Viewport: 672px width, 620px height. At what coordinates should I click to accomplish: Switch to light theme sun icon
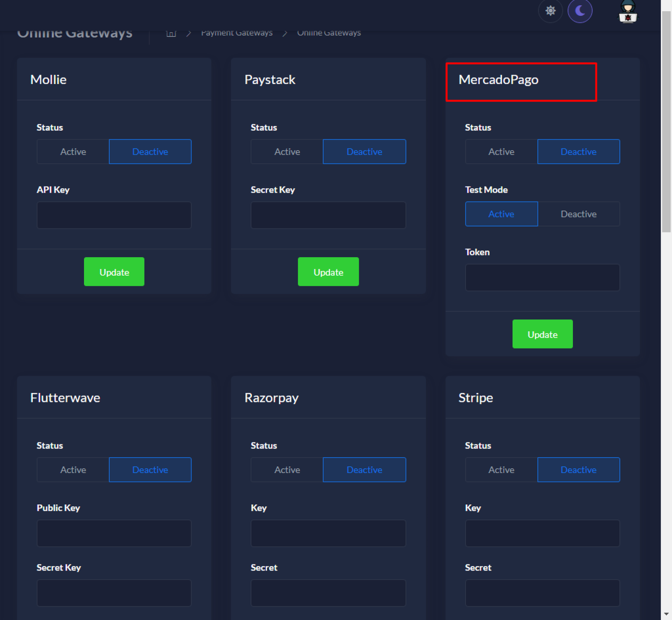pos(550,10)
